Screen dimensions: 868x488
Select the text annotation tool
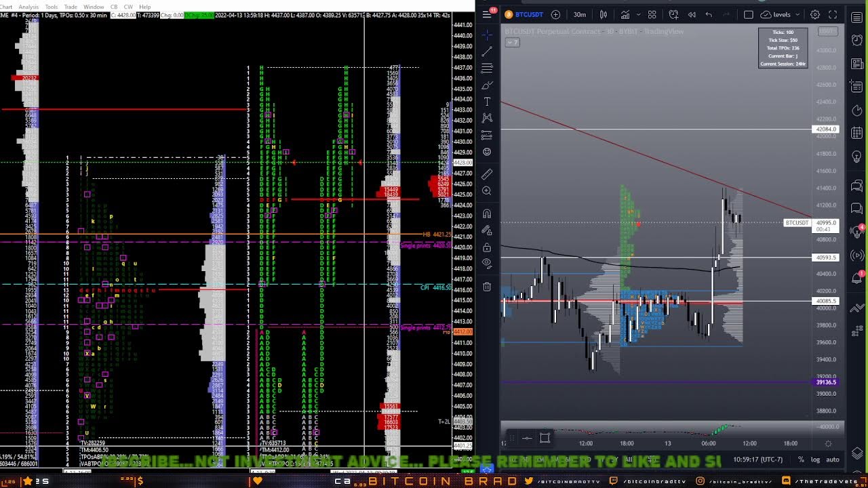click(487, 102)
